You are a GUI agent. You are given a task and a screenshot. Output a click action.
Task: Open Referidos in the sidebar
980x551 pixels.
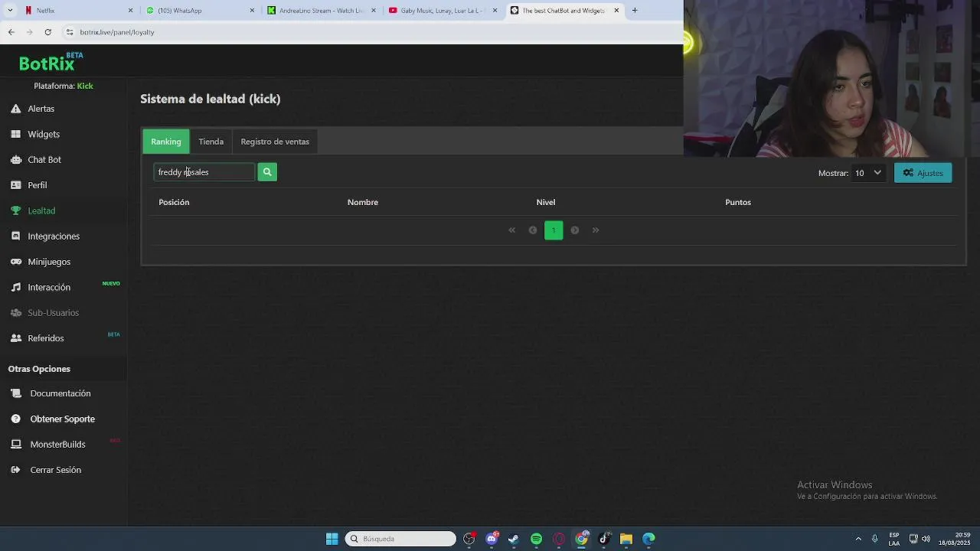coord(46,338)
